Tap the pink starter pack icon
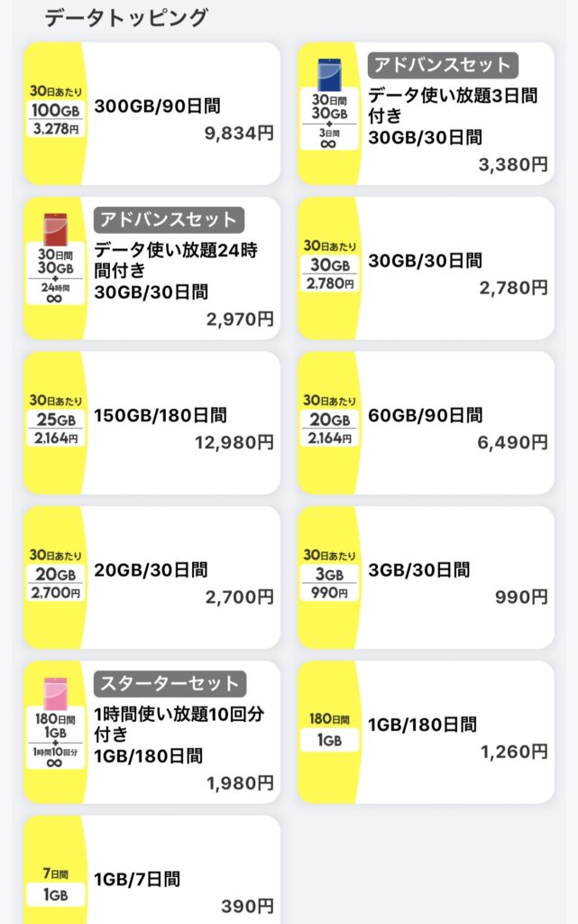 [55, 694]
